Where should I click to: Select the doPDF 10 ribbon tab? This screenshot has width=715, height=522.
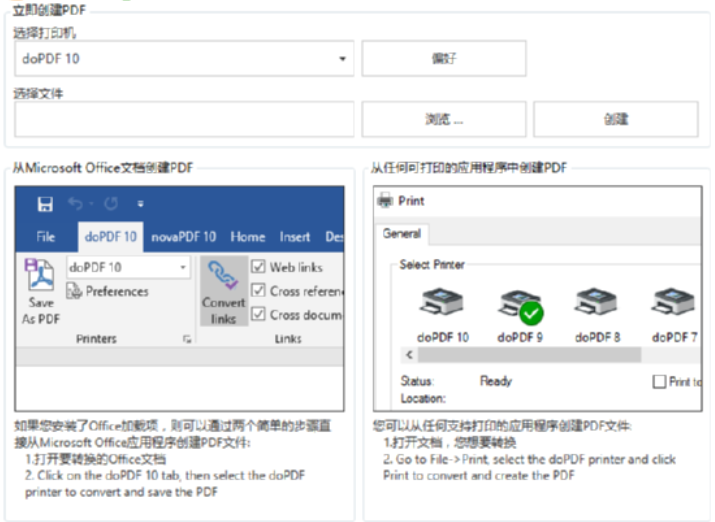pos(111,237)
